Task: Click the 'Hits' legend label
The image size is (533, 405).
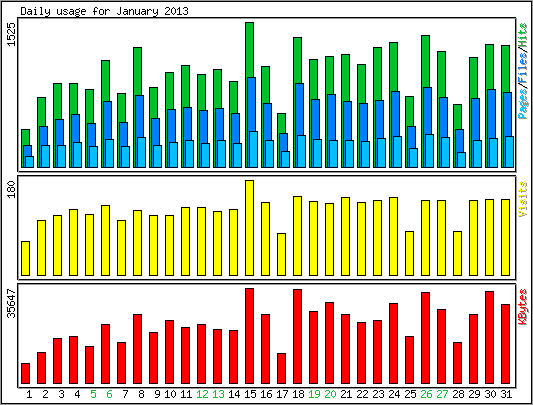Action: pyautogui.click(x=523, y=36)
